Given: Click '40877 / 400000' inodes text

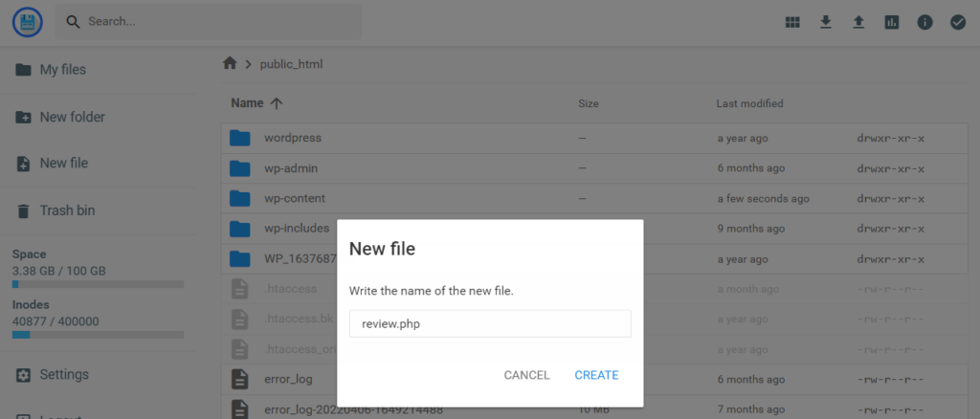Looking at the screenshot, I should tap(56, 321).
